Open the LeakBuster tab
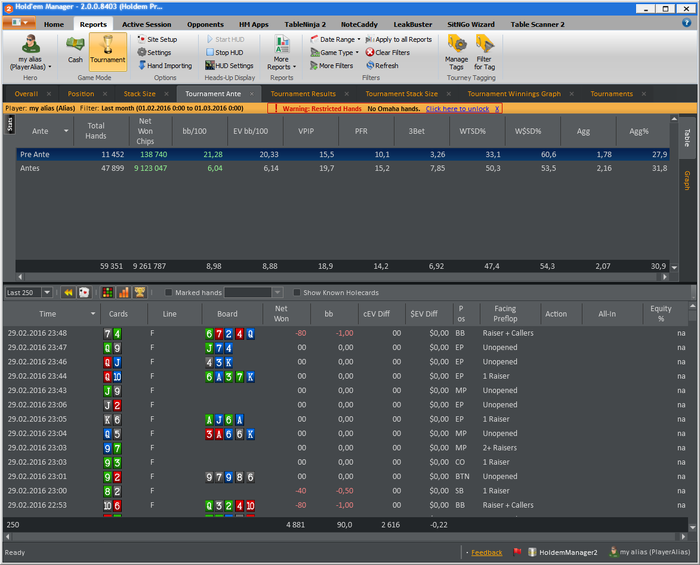The height and width of the screenshot is (565, 700). pos(412,25)
